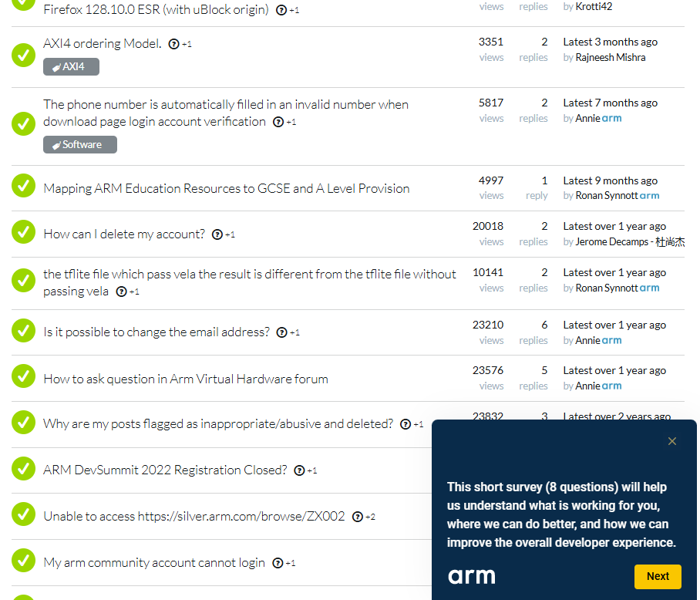The image size is (700, 600).
Task: Open thread Is it possible to change the email address
Action: (156, 332)
